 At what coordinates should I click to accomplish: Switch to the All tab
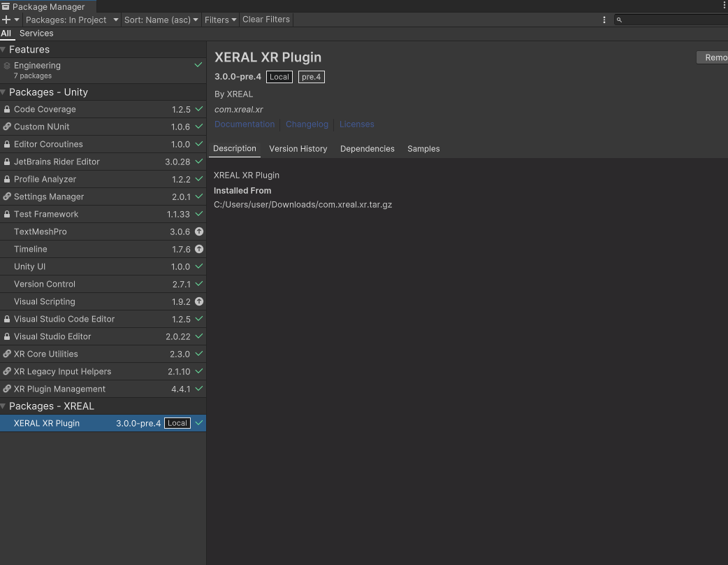click(x=6, y=34)
